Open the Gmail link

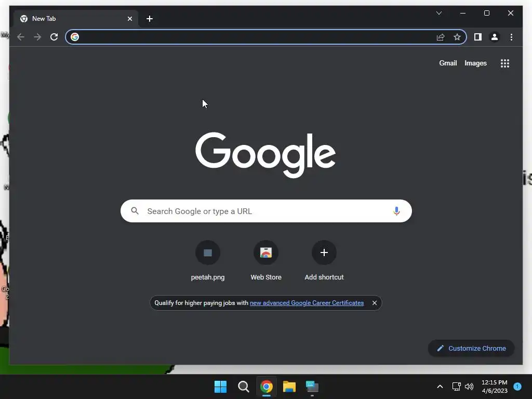[448, 63]
